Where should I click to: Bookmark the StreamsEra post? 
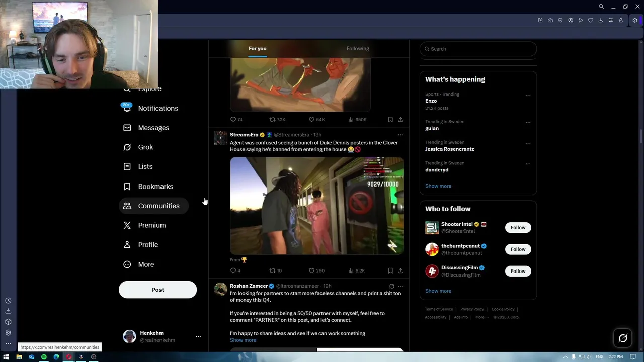(390, 270)
